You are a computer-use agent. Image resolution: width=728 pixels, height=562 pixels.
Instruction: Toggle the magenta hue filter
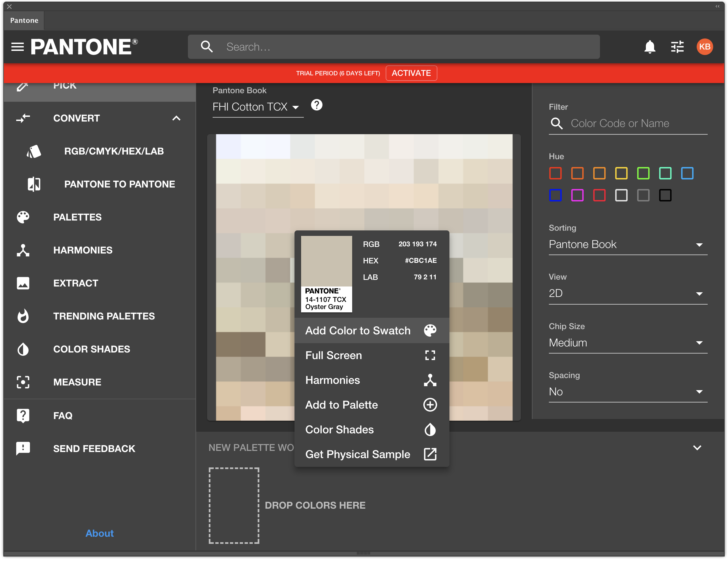pos(577,195)
